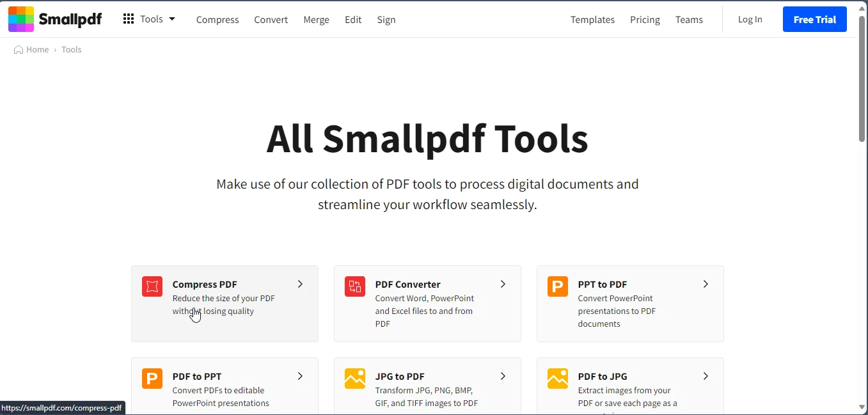Click the 'All Smallpdf Tools' heading
Image resolution: width=868 pixels, height=415 pixels.
click(427, 138)
